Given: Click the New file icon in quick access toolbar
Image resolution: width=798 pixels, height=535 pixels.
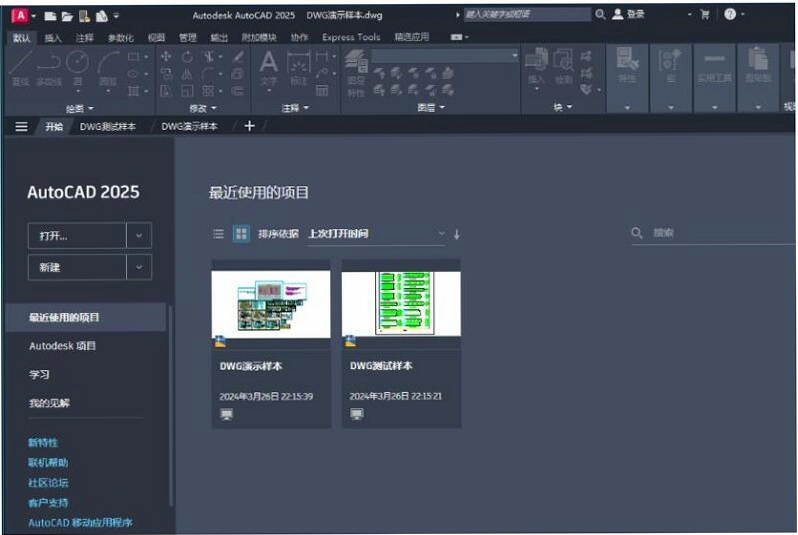Looking at the screenshot, I should [x=50, y=16].
